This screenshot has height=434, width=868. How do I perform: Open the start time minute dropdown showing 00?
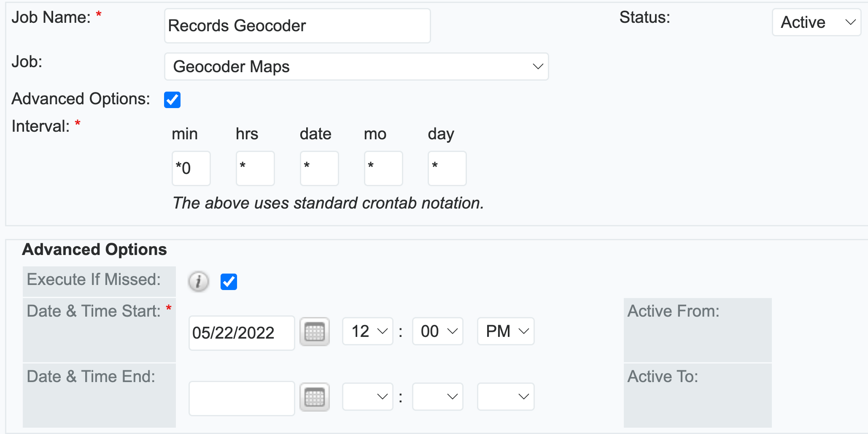coord(437,331)
